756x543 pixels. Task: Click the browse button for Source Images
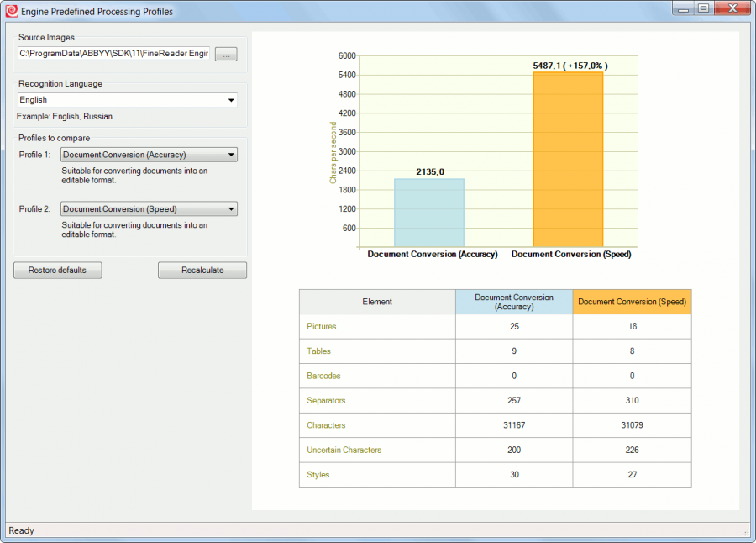[226, 54]
